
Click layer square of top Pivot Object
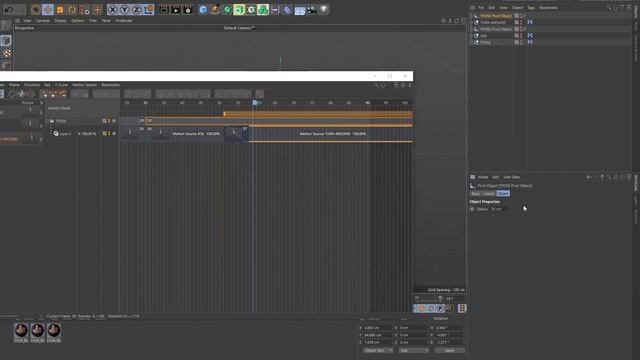[516, 16]
